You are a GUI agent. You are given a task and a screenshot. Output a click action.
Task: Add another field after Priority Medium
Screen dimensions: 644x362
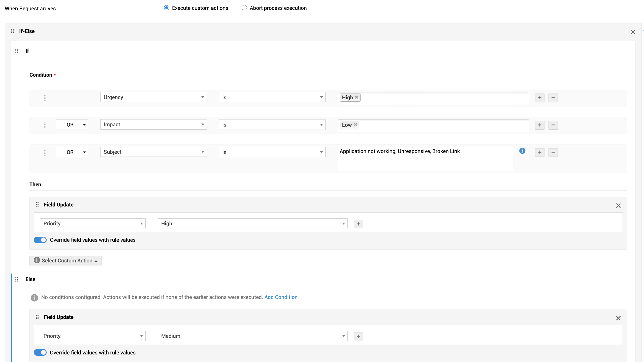tap(358, 336)
